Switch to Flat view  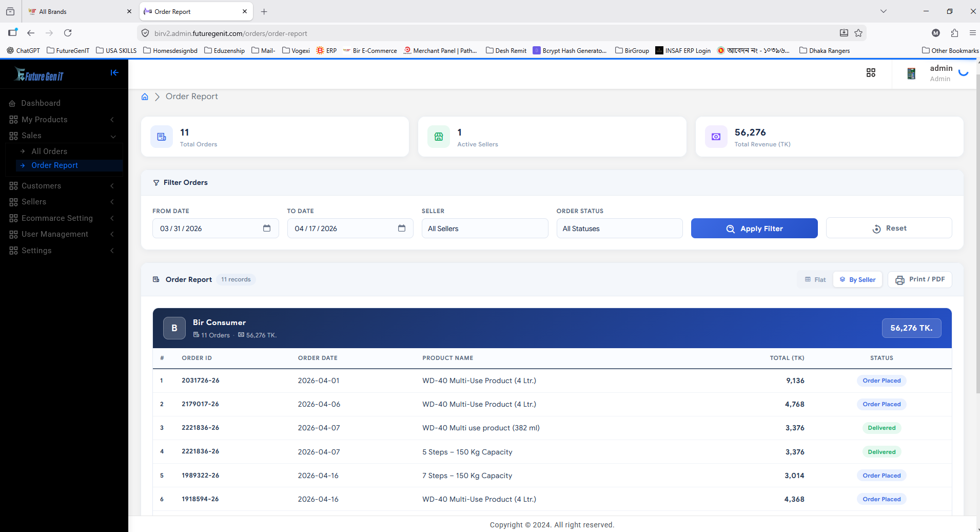pos(815,279)
